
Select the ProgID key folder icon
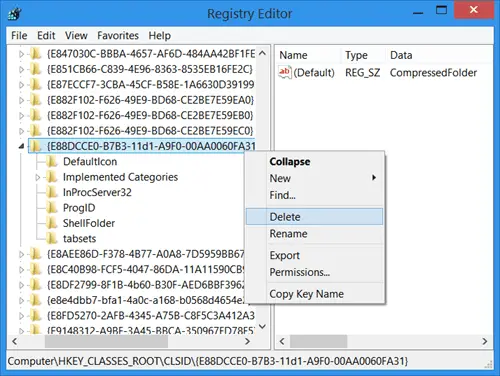pyautogui.click(x=52, y=208)
